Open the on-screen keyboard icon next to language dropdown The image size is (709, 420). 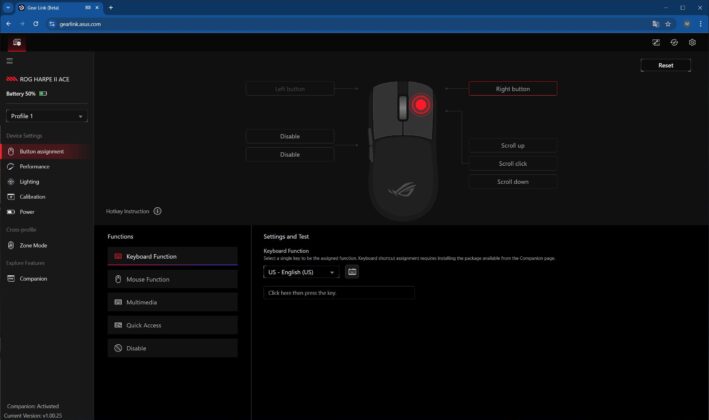352,272
